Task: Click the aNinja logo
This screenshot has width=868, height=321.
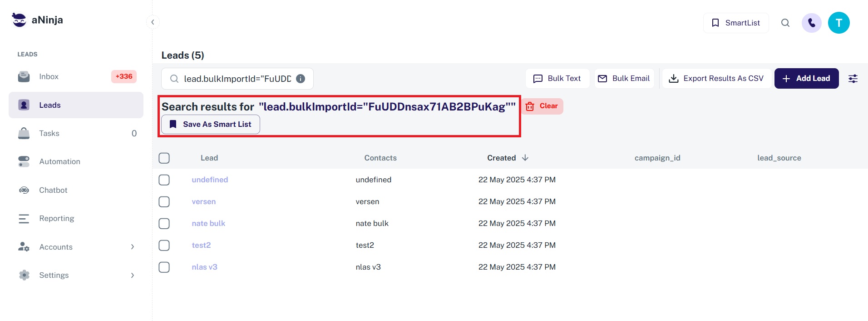Action: coord(37,20)
